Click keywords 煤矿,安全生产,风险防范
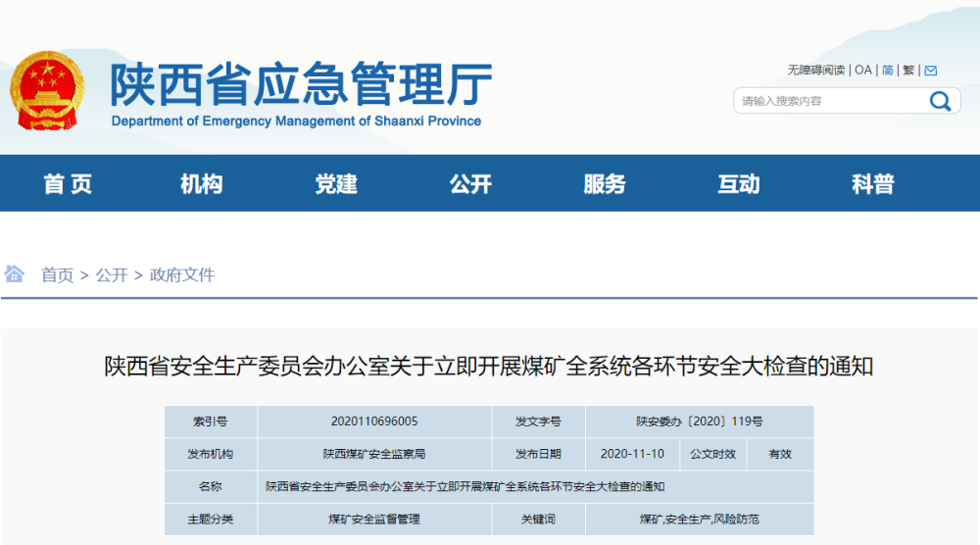The image size is (980, 545). pyautogui.click(x=700, y=519)
